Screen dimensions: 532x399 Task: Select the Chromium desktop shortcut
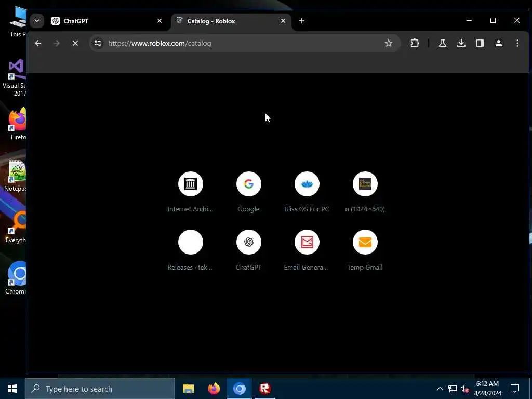15,278
